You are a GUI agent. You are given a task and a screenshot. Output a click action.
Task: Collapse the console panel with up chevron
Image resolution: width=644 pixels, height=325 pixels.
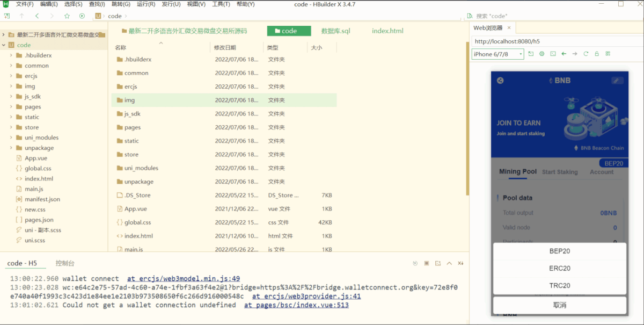pos(449,263)
